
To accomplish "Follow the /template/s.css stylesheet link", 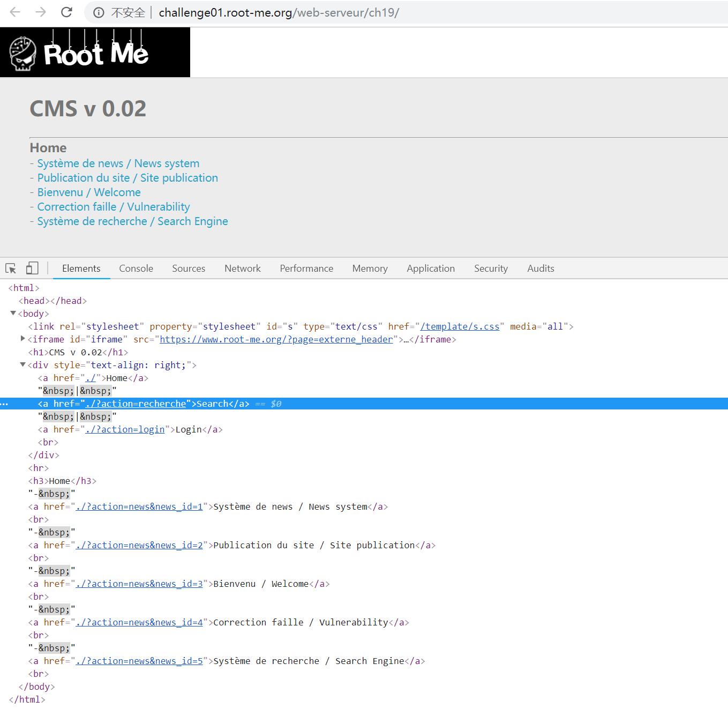I will [x=460, y=326].
